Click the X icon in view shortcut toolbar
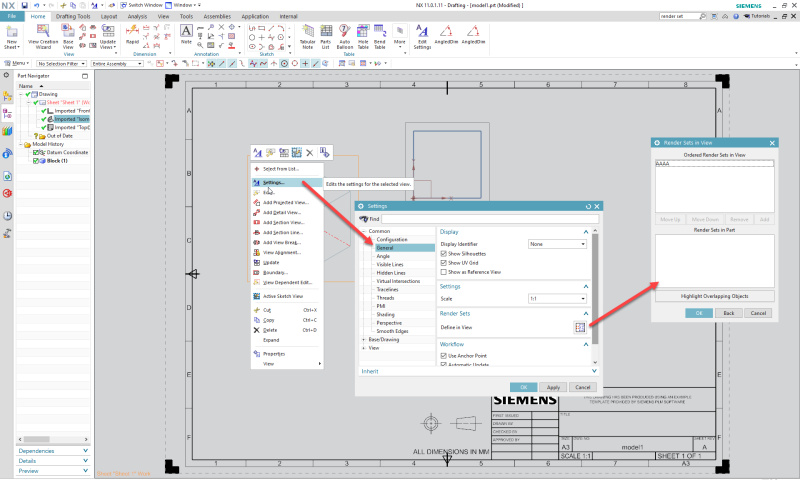Viewport: 800px width, 480px height. pyautogui.click(x=310, y=153)
